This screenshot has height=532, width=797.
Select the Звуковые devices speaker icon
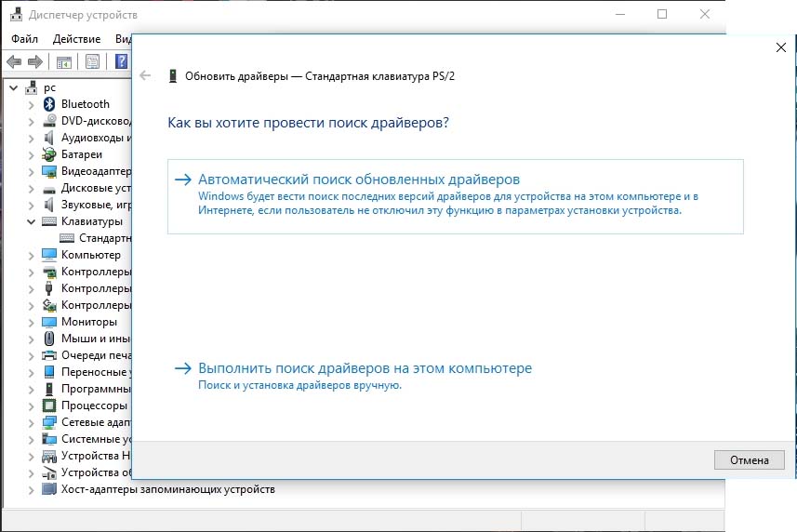48,205
